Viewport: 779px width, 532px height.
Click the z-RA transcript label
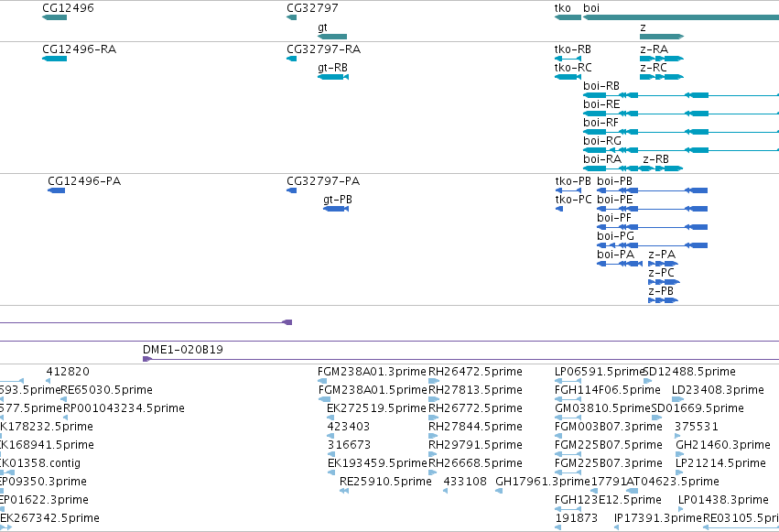[655, 49]
